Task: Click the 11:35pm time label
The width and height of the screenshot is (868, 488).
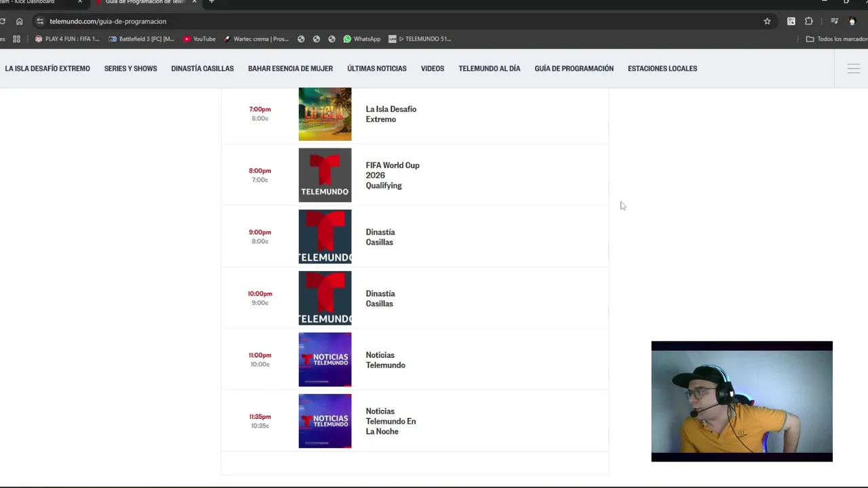Action: pos(260,417)
